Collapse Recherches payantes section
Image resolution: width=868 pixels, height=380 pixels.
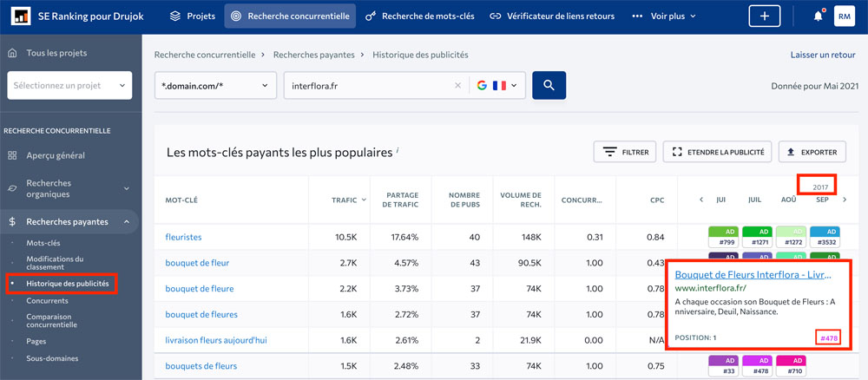pyautogui.click(x=69, y=222)
